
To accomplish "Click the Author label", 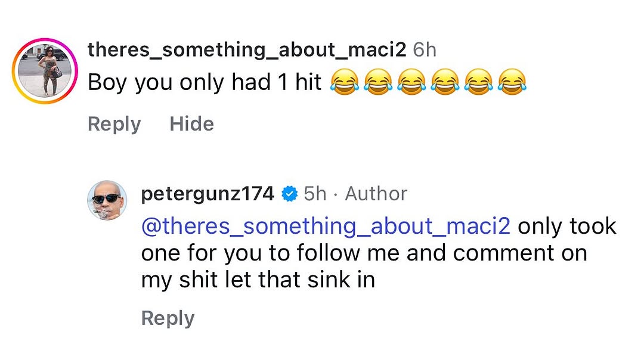I will [x=376, y=194].
